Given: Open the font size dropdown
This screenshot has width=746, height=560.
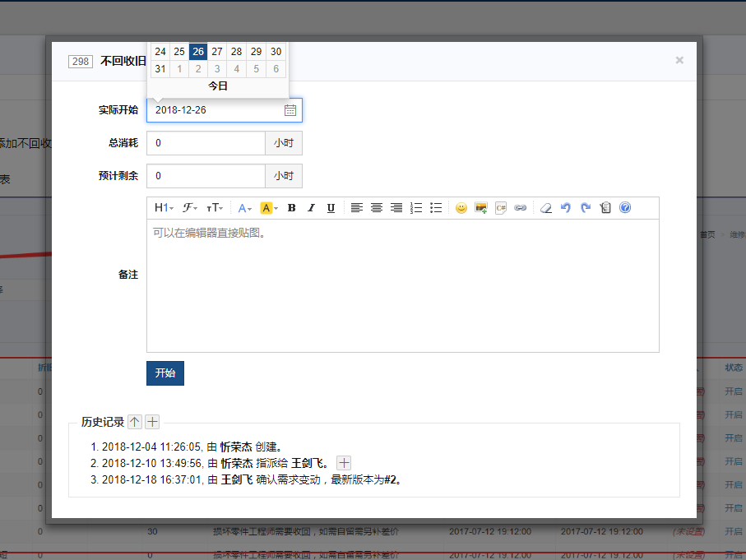Looking at the screenshot, I should point(215,208).
